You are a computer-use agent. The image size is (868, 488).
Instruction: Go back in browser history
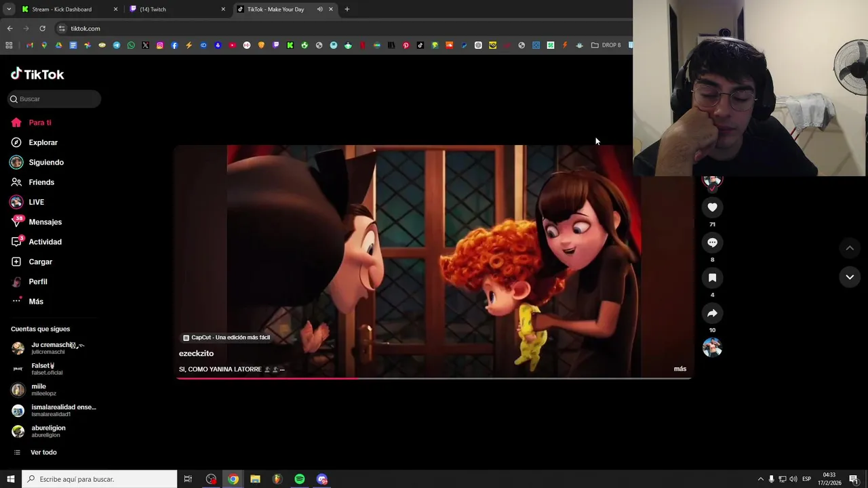click(9, 28)
